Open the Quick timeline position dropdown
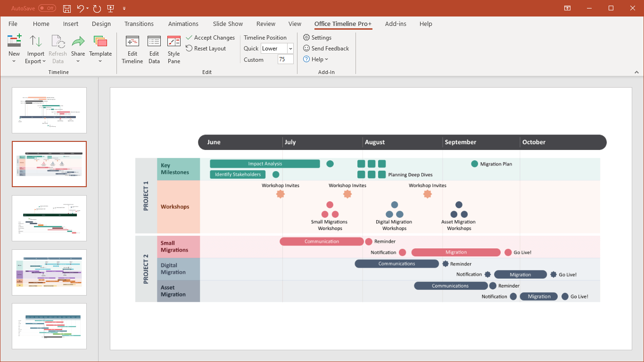Screen dimensions: 644x362 [x=290, y=48]
